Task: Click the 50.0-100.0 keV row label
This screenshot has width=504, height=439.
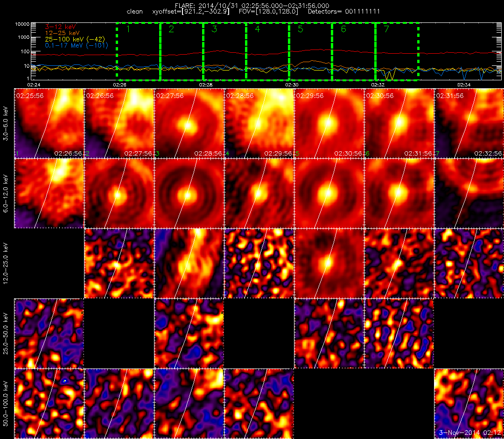Action: click(6, 404)
